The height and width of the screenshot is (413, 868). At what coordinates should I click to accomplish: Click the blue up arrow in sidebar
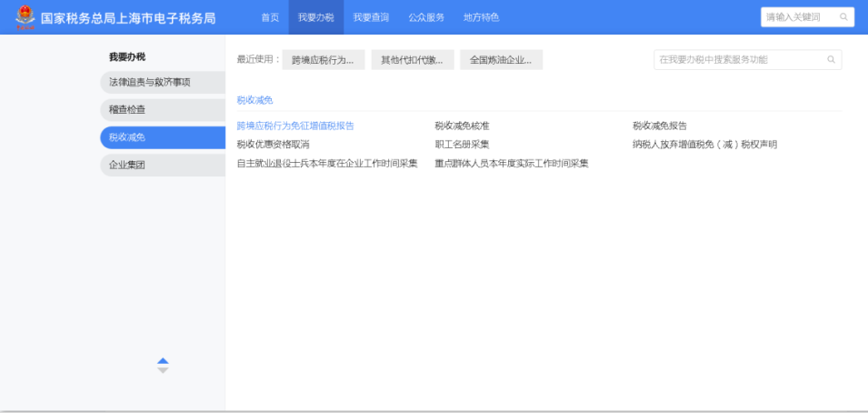tap(163, 360)
